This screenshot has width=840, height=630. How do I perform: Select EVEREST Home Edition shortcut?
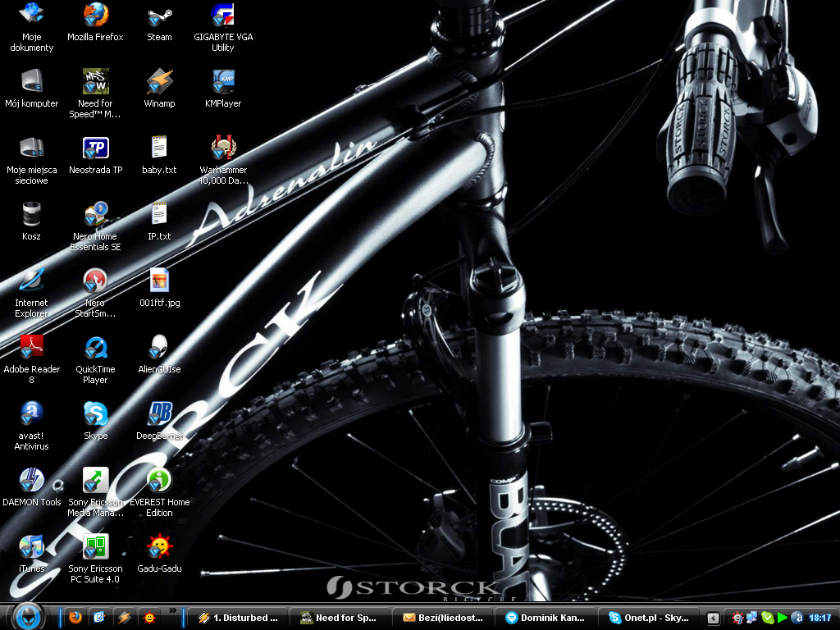pyautogui.click(x=159, y=492)
